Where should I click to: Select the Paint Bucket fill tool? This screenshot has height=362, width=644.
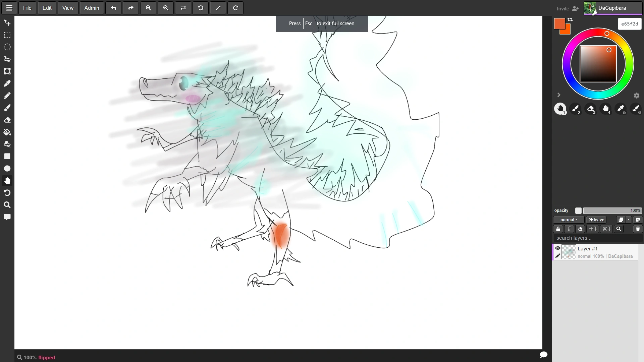[x=7, y=132]
